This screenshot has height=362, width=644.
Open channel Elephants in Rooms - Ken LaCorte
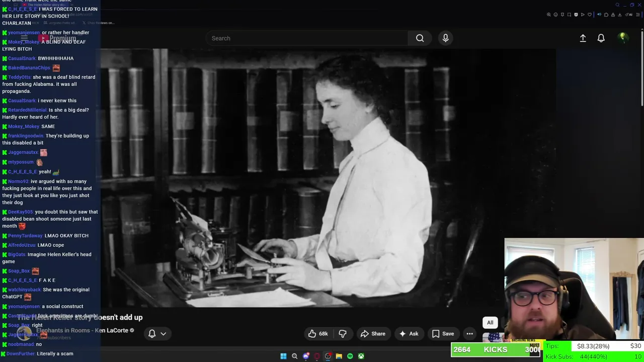pos(82,330)
